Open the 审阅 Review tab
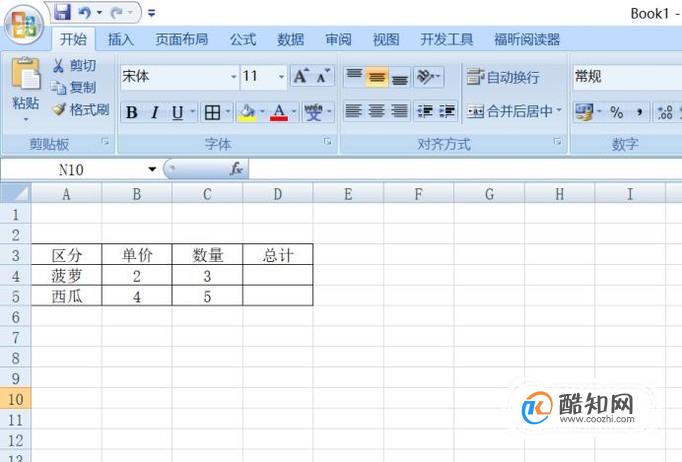Image resolution: width=682 pixels, height=462 pixels. [x=338, y=40]
